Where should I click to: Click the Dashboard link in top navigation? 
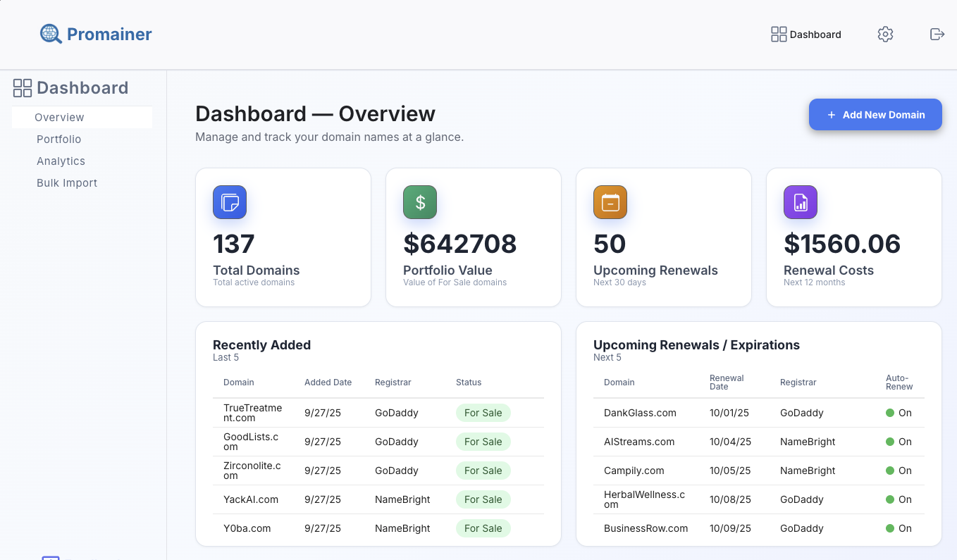[806, 35]
